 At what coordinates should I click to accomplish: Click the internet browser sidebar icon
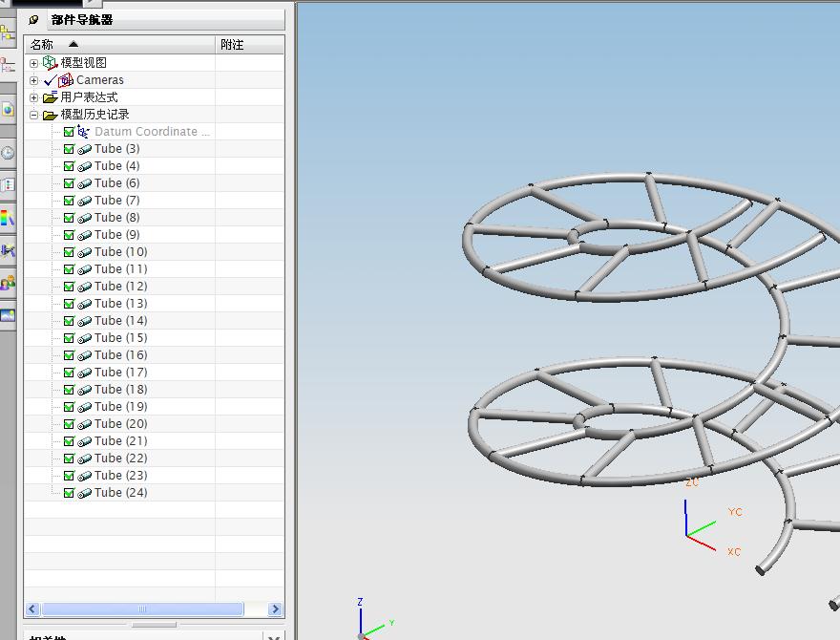point(8,110)
